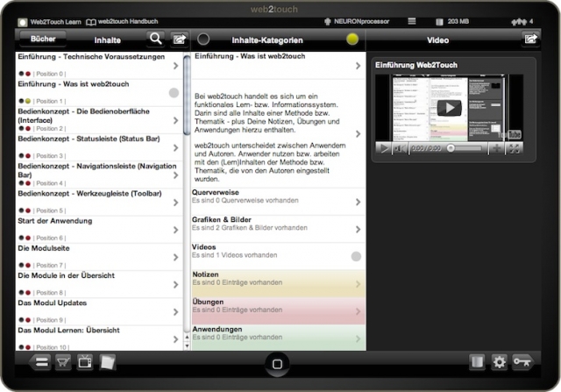This screenshot has width=561, height=392.
Task: Click the gray circle in the Position 1 row
Action: (174, 93)
